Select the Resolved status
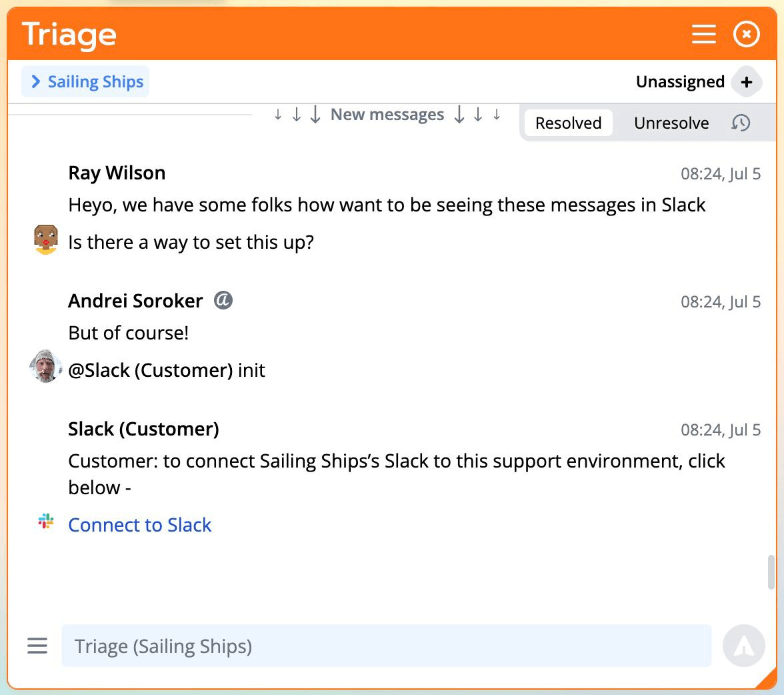The image size is (784, 695). [x=568, y=123]
